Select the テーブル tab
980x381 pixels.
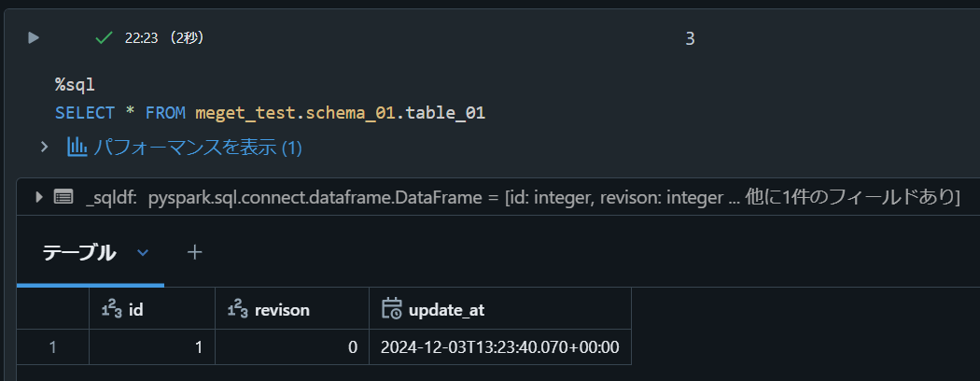coord(79,252)
